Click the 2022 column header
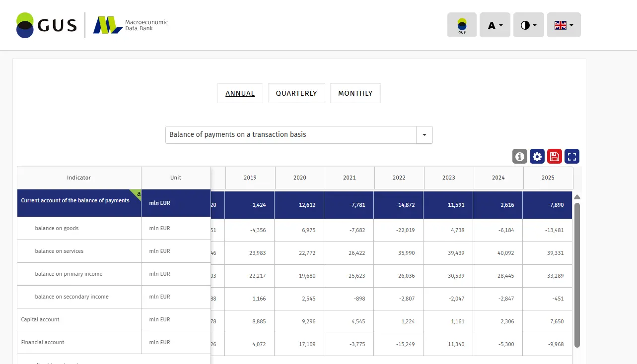Image resolution: width=637 pixels, height=364 pixels. tap(399, 178)
